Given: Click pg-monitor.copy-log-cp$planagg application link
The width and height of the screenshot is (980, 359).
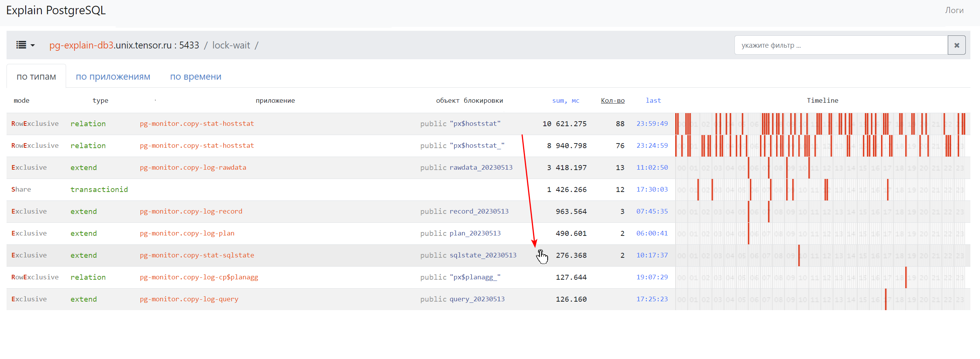Looking at the screenshot, I should tap(199, 277).
